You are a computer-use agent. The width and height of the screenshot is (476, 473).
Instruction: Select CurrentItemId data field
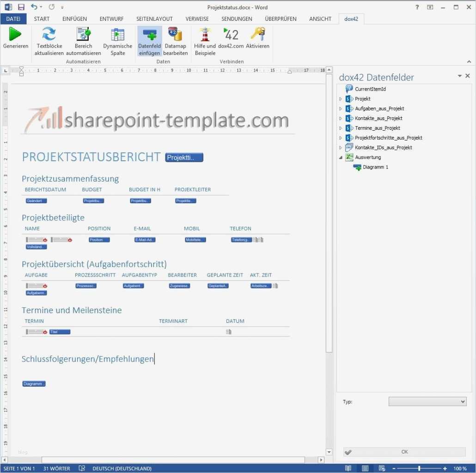pos(370,89)
